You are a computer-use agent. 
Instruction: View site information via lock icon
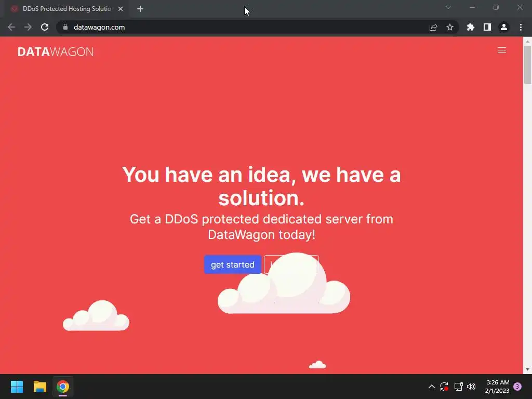pos(65,27)
